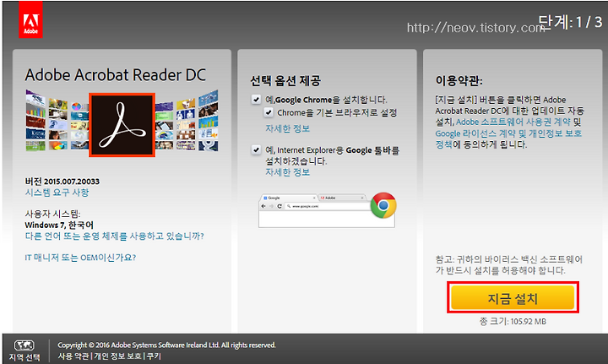
Task: Open the 쿠키 footer link
Action: pyautogui.click(x=154, y=356)
